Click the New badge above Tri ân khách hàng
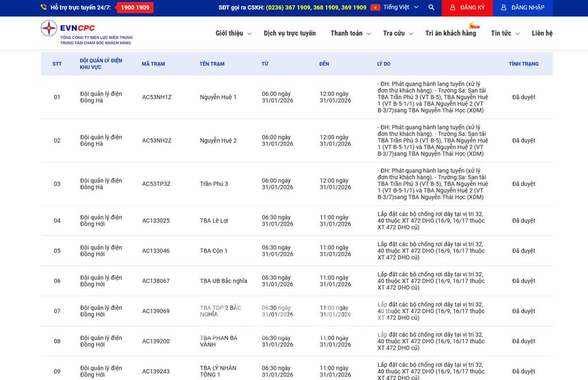This screenshot has width=588, height=380. (x=474, y=26)
